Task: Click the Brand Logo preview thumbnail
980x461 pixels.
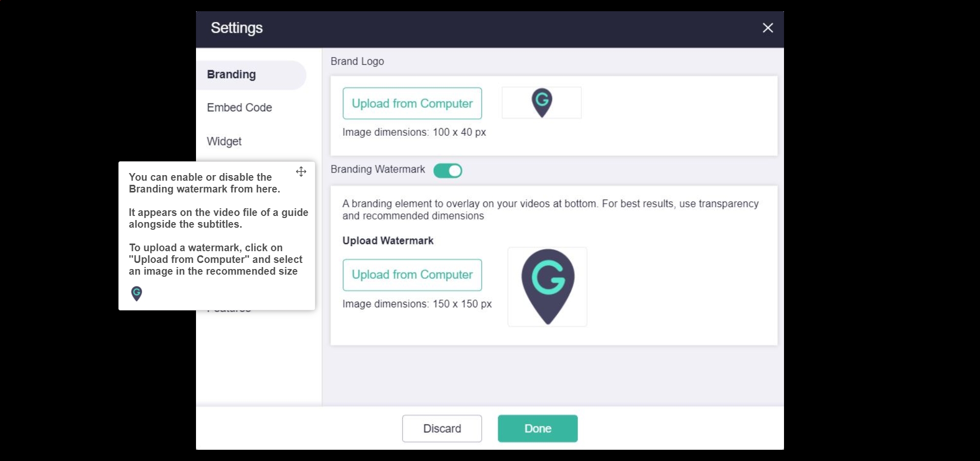Action: coord(542,103)
